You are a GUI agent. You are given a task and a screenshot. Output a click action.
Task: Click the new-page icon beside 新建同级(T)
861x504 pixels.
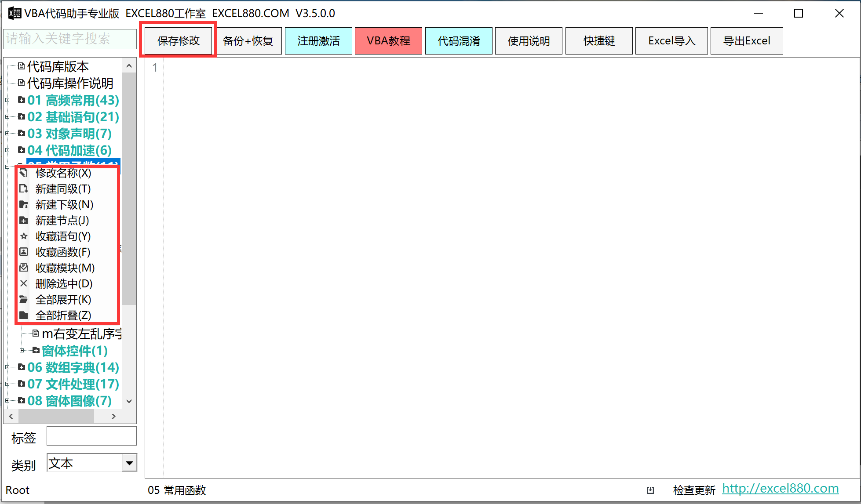24,189
